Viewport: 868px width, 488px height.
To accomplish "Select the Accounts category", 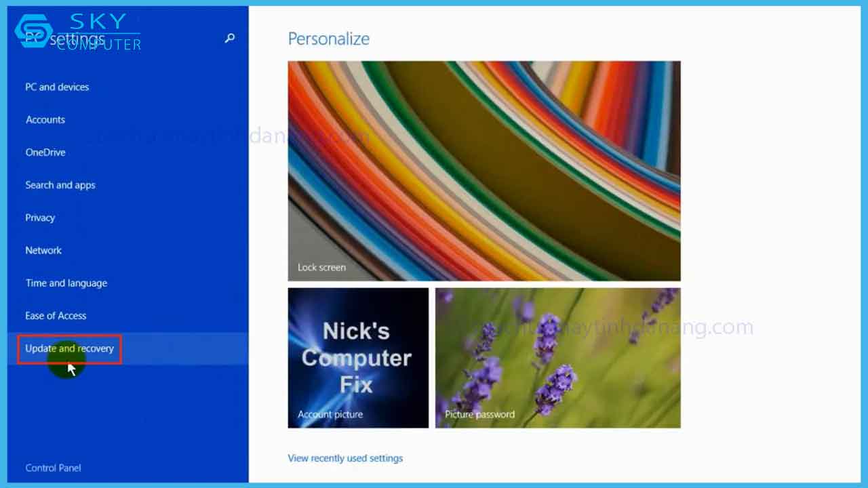I will click(45, 120).
